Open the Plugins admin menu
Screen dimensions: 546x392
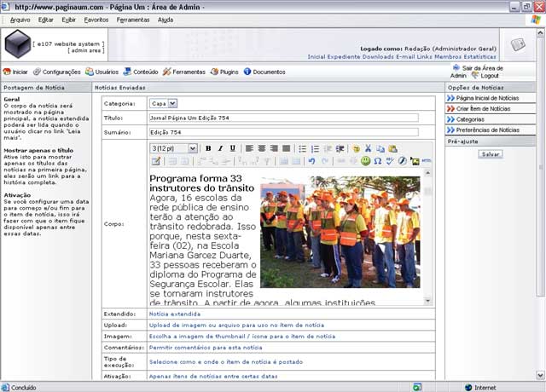(224, 72)
